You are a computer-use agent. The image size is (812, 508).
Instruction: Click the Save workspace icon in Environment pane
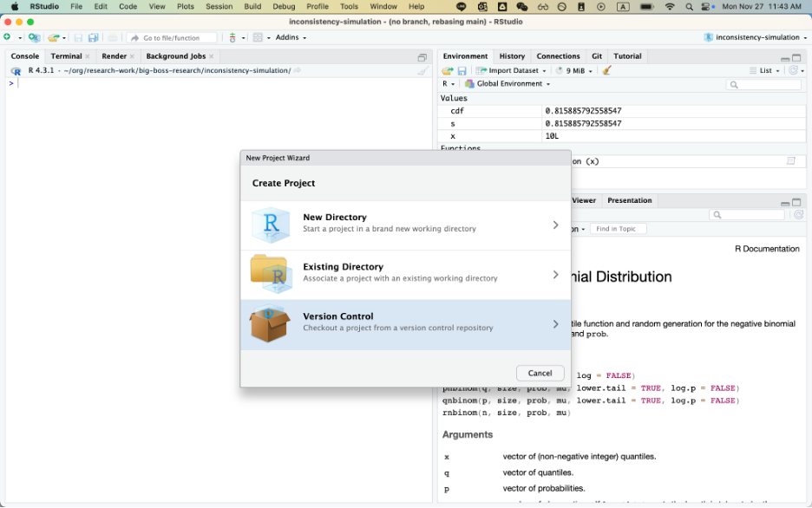click(462, 70)
